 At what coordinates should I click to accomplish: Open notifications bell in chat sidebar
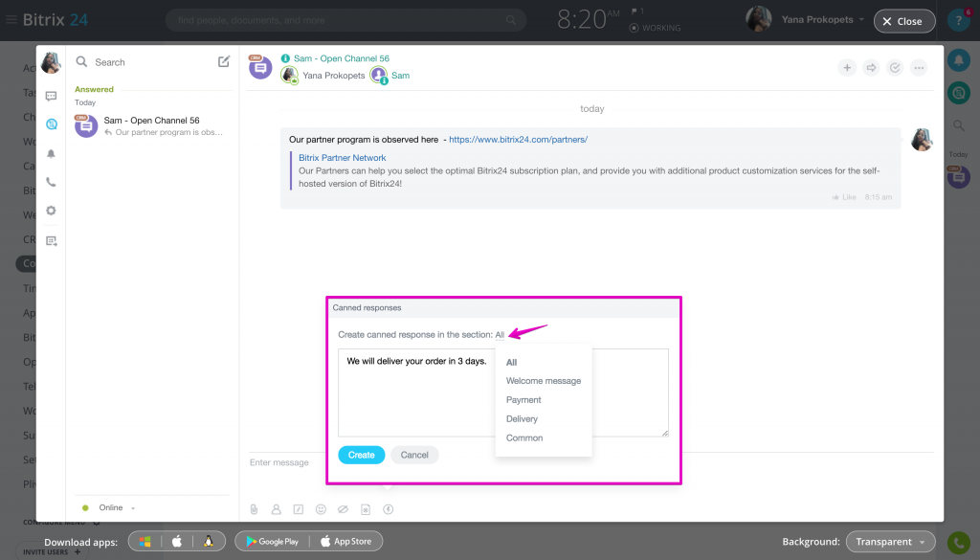point(52,153)
